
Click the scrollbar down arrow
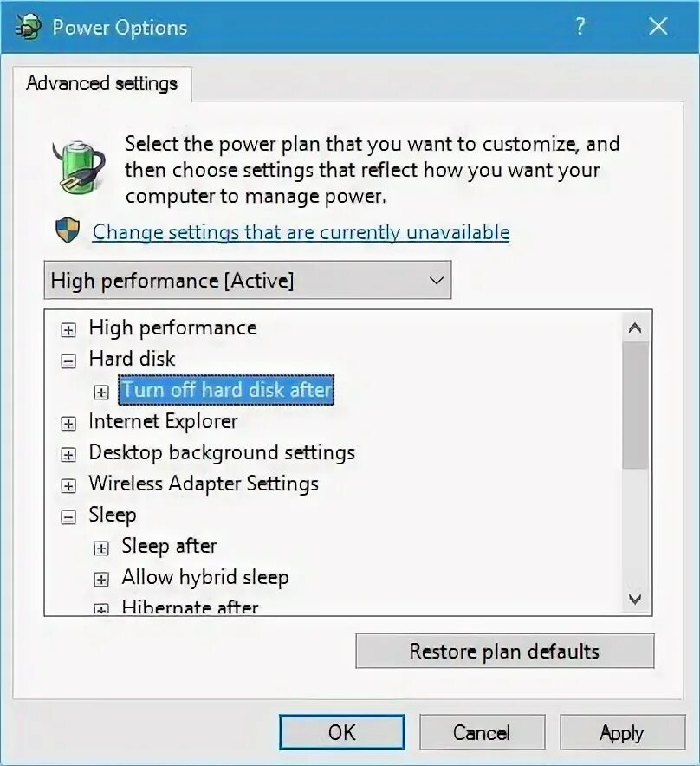[x=635, y=599]
